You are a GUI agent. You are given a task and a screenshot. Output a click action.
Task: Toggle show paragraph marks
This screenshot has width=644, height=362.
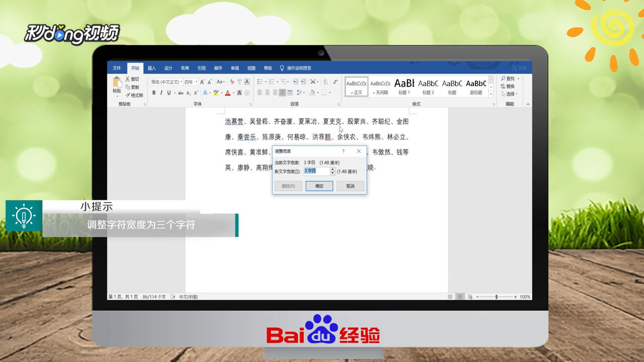335,81
